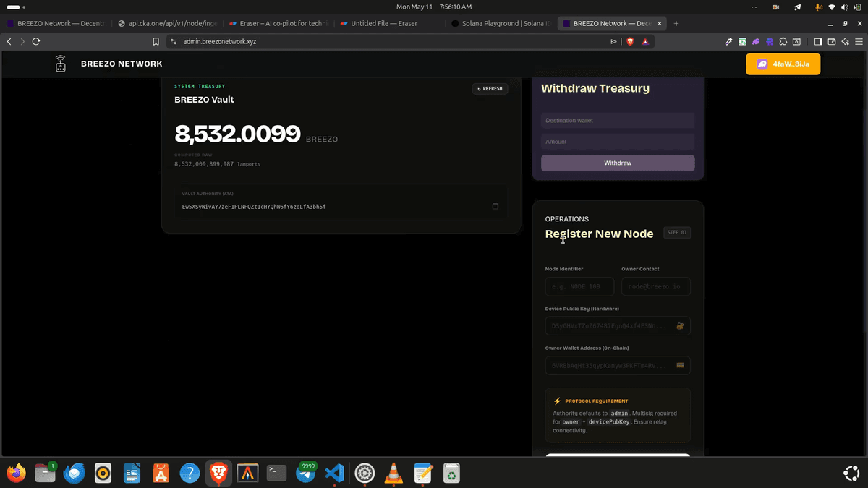Open the Brave Shields lion icon
868x488 pixels.
tap(630, 42)
